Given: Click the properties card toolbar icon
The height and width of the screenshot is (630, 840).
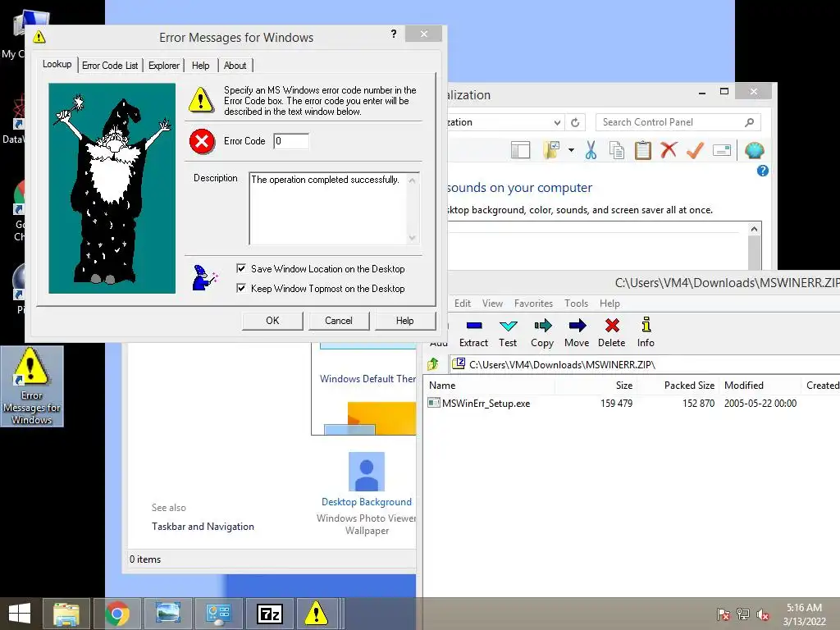Looking at the screenshot, I should pyautogui.click(x=722, y=151).
